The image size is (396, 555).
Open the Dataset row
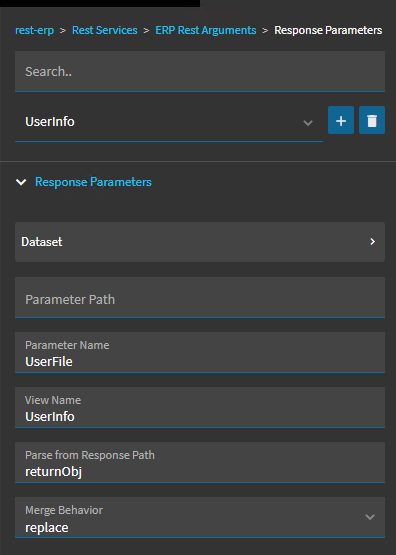[x=200, y=242]
